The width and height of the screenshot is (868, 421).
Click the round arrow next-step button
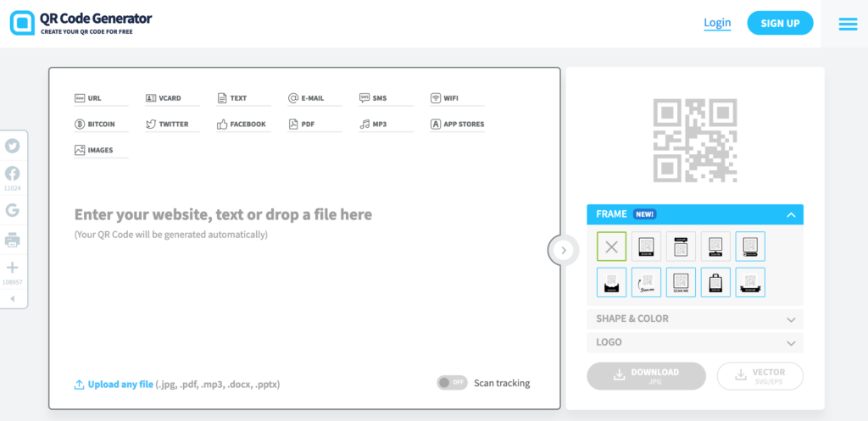click(x=564, y=250)
